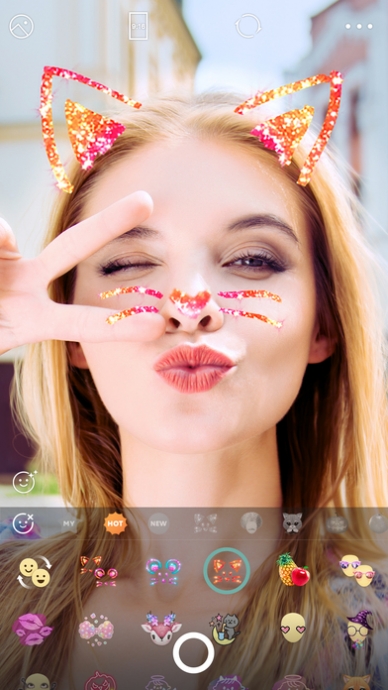
Task: Choose the pineapple and cherry sticker
Action: (x=293, y=570)
